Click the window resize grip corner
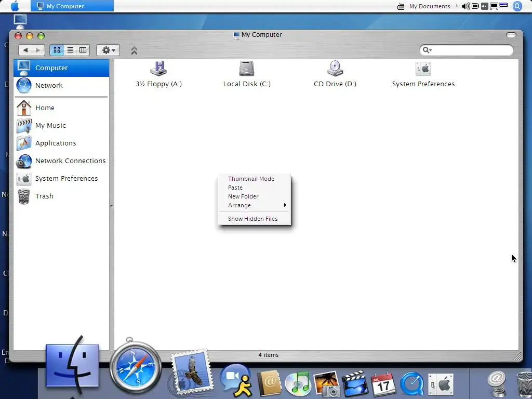The height and width of the screenshot is (399, 532). coord(517,356)
